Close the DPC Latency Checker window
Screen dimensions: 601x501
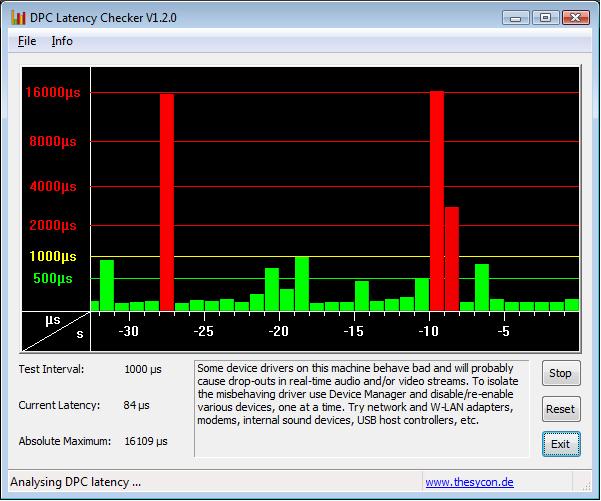(x=576, y=18)
